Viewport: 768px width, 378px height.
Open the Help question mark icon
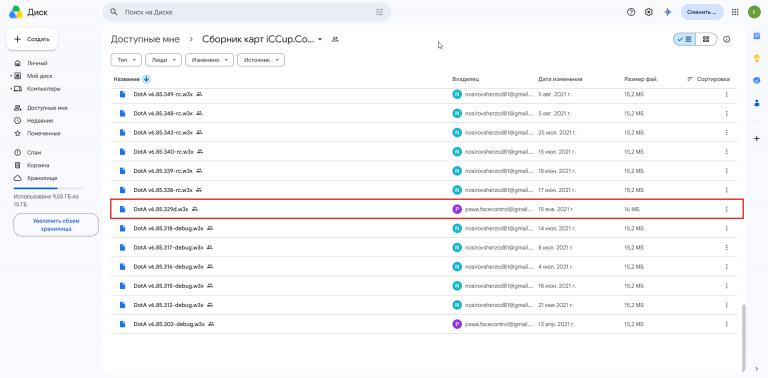click(631, 12)
